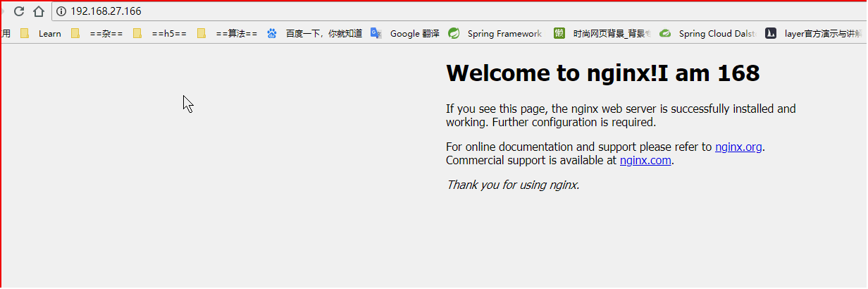Click the ==算法== folder icon

pos(201,33)
